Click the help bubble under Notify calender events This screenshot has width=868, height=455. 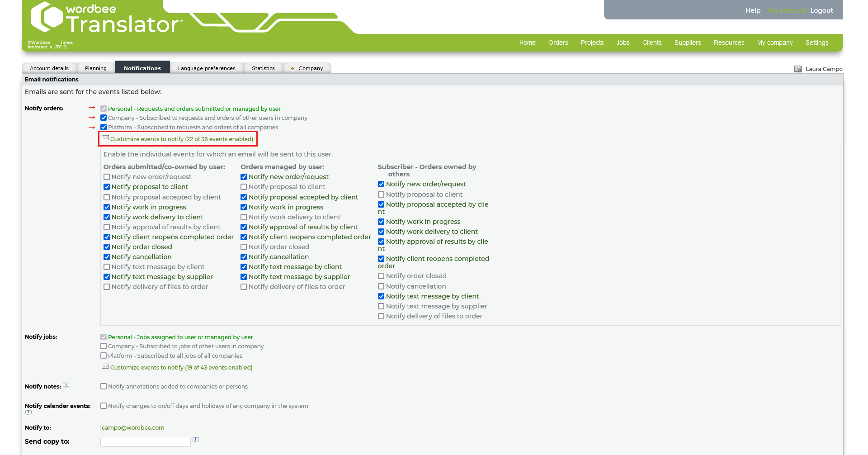coord(28,412)
